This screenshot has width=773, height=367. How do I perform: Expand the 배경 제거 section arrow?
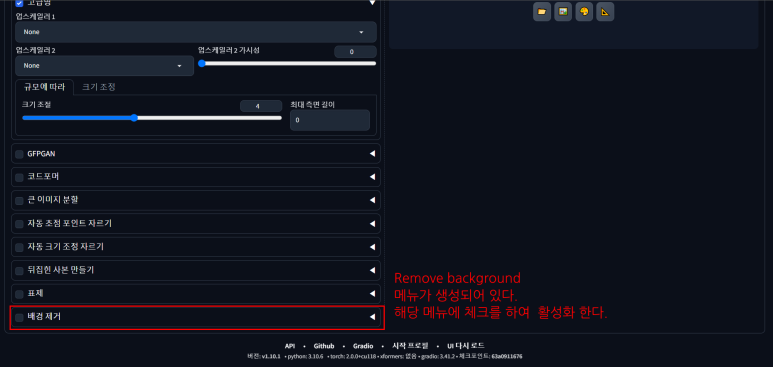(372, 317)
